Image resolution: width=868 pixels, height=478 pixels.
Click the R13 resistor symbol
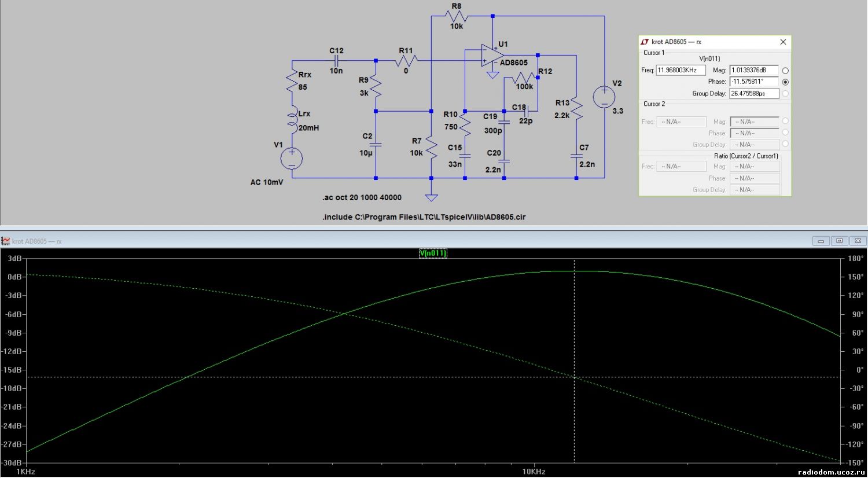click(576, 108)
